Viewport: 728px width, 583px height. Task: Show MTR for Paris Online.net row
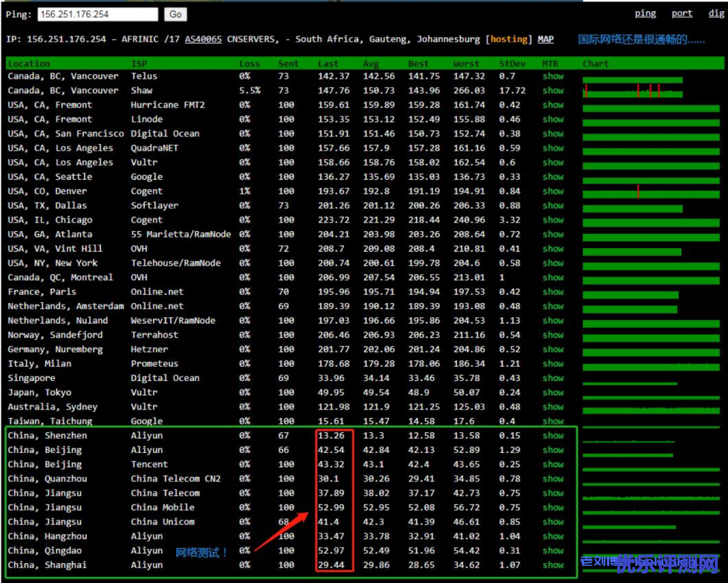552,292
